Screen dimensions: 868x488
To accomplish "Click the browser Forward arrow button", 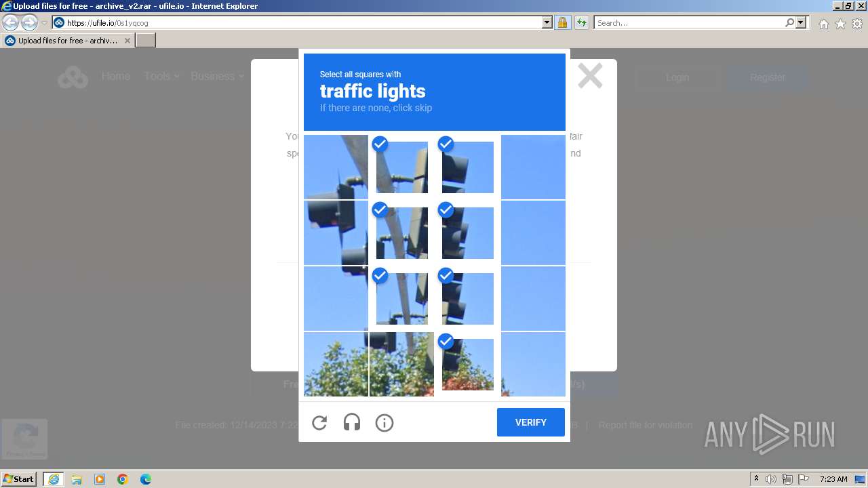I will tap(29, 23).
